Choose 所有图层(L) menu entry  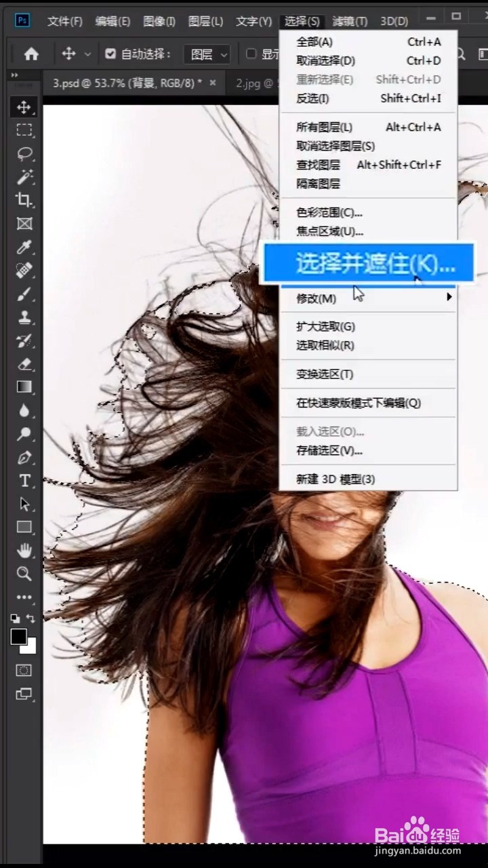[369, 127]
